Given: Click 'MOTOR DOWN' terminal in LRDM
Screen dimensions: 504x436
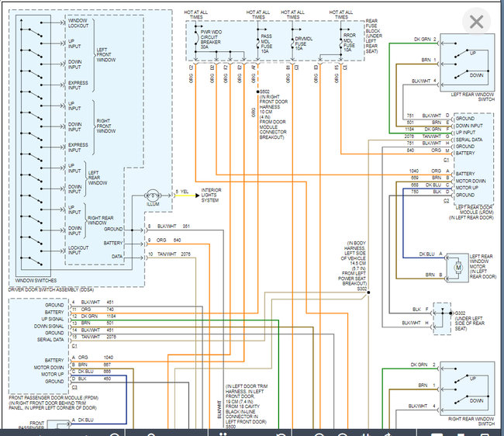Looking at the screenshot, I should [x=471, y=181].
